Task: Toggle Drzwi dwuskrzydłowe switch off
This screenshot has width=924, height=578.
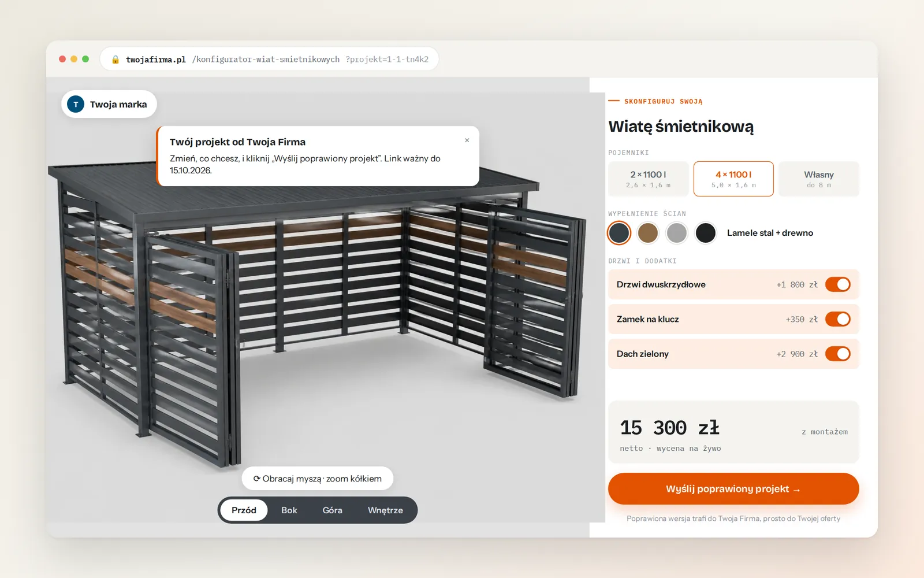Action: click(837, 284)
